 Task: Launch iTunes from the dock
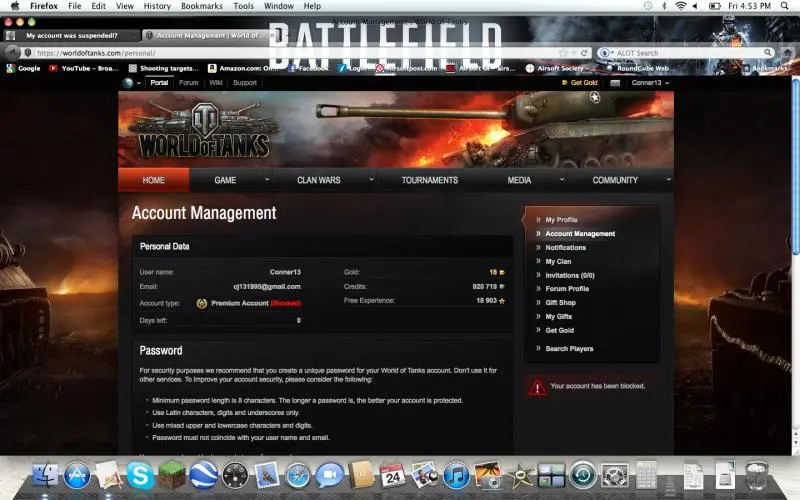point(456,475)
